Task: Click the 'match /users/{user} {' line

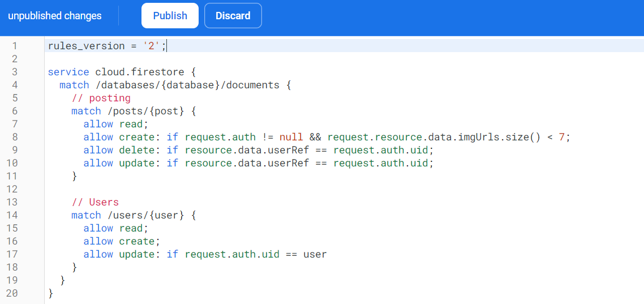Action: [134, 215]
